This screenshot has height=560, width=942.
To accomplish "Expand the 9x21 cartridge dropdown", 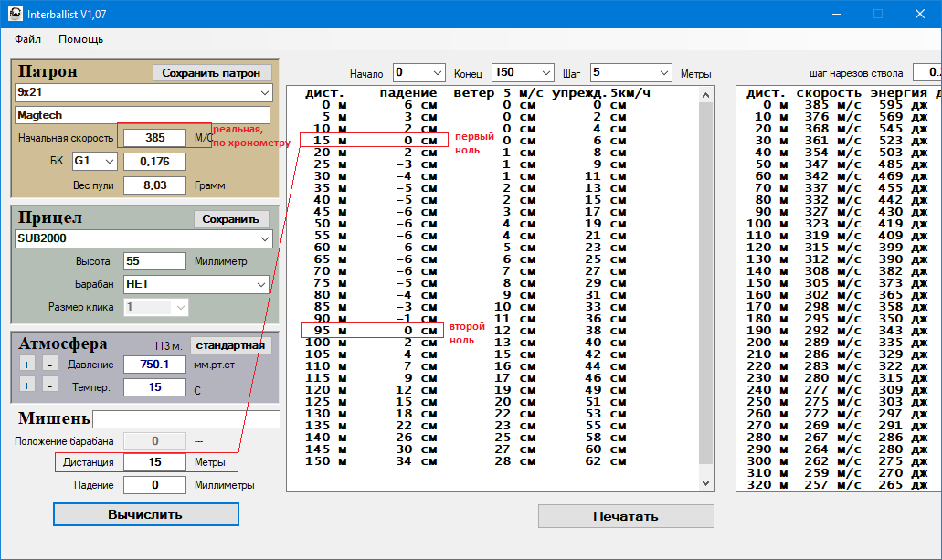I will tap(264, 92).
